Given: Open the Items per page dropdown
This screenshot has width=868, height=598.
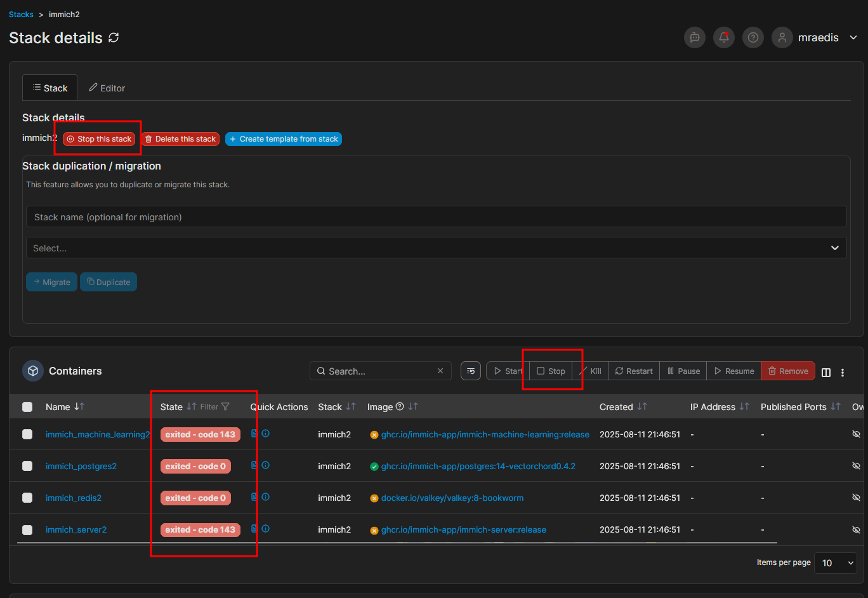Looking at the screenshot, I should (x=835, y=563).
